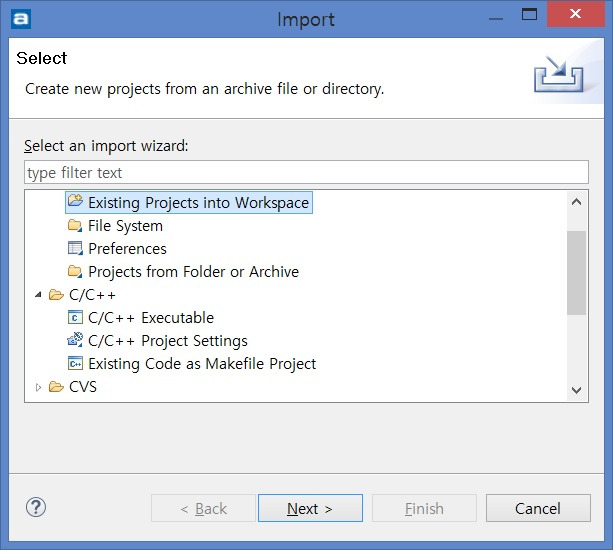
Task: Select the C/C++ category label
Action: tap(92, 295)
